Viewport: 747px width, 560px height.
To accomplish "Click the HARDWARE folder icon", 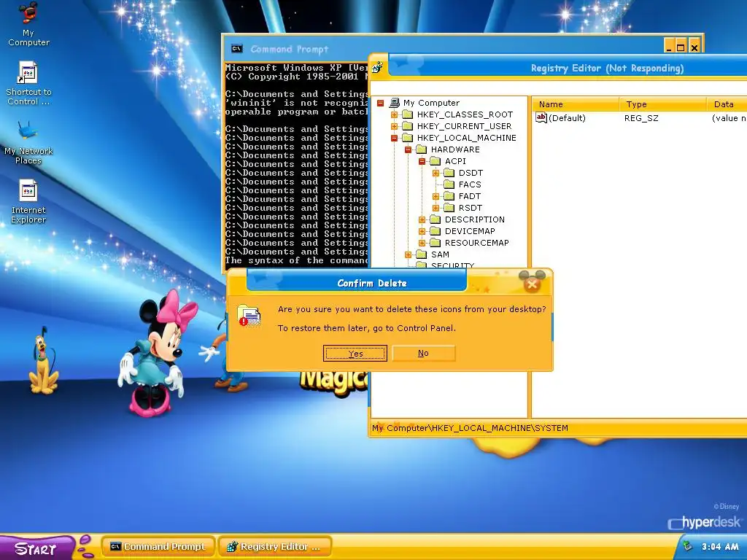I will pos(421,149).
